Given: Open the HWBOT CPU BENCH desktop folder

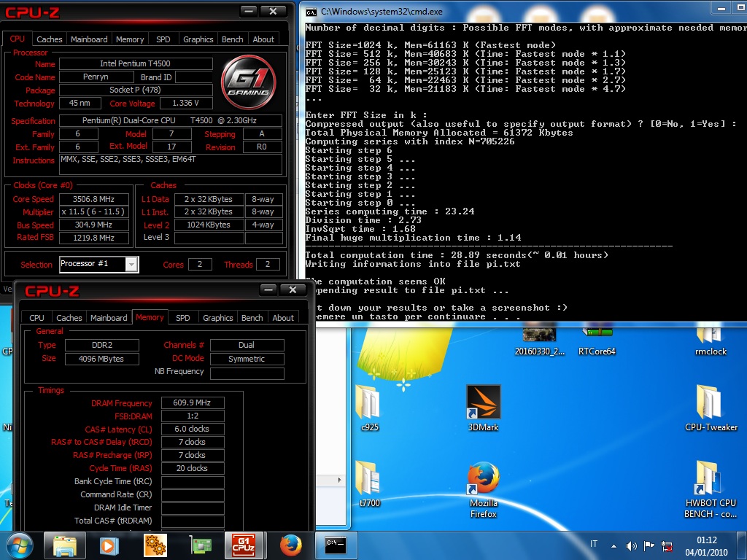Looking at the screenshot, I should pyautogui.click(x=711, y=489).
